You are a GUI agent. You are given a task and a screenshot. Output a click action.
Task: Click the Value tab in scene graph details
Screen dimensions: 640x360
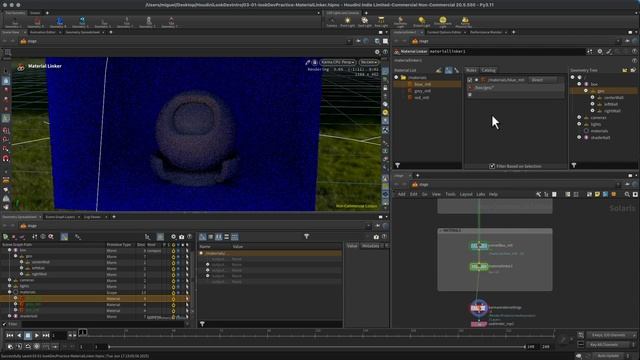coord(352,246)
